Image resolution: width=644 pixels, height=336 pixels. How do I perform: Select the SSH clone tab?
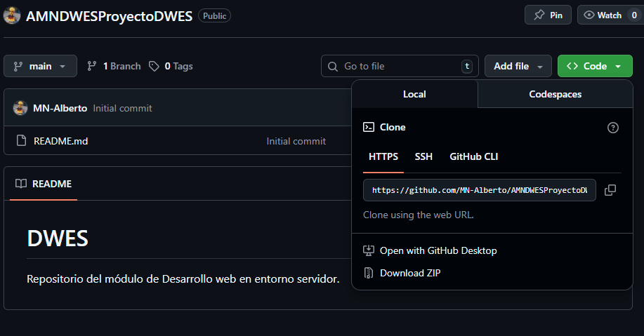[x=423, y=156]
